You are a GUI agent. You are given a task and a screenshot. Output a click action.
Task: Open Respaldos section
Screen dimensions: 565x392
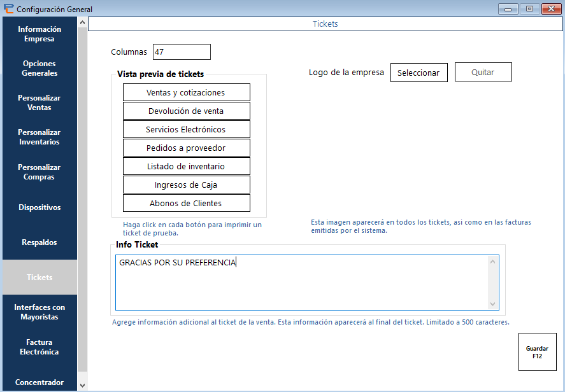[39, 242]
